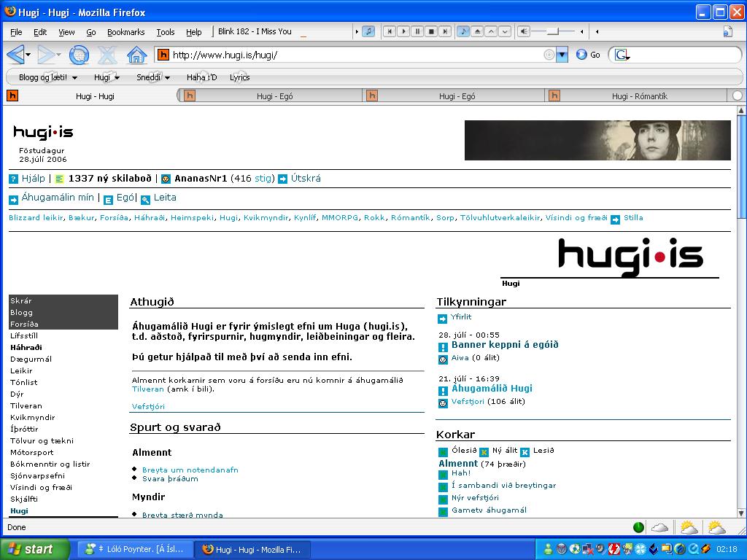Click the Yfirlit arrow icon
Image resolution: width=747 pixels, height=560 pixels.
442,319
